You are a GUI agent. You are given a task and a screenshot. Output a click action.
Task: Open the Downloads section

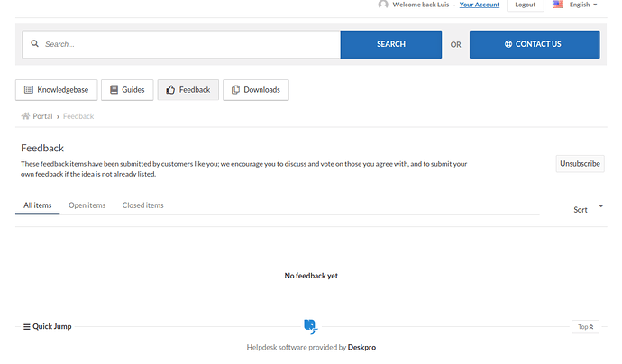click(x=256, y=90)
